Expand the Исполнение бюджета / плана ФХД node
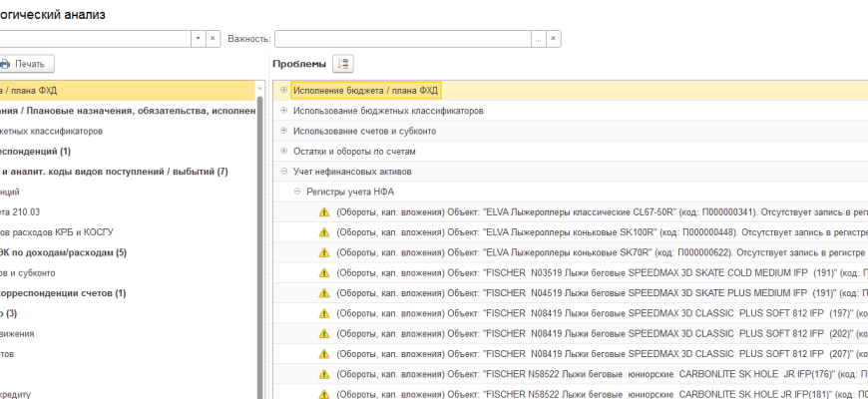The image size is (868, 399). tap(284, 90)
